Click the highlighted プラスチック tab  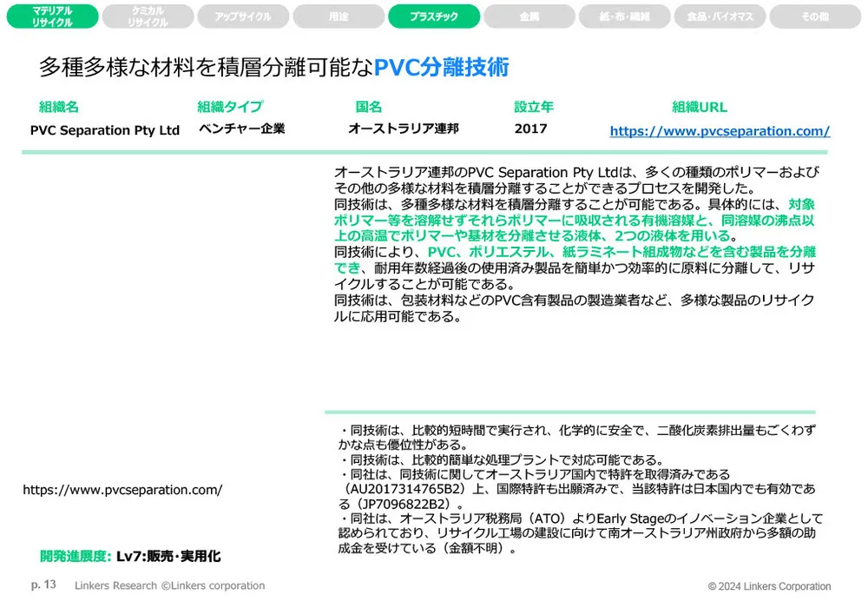pyautogui.click(x=434, y=15)
